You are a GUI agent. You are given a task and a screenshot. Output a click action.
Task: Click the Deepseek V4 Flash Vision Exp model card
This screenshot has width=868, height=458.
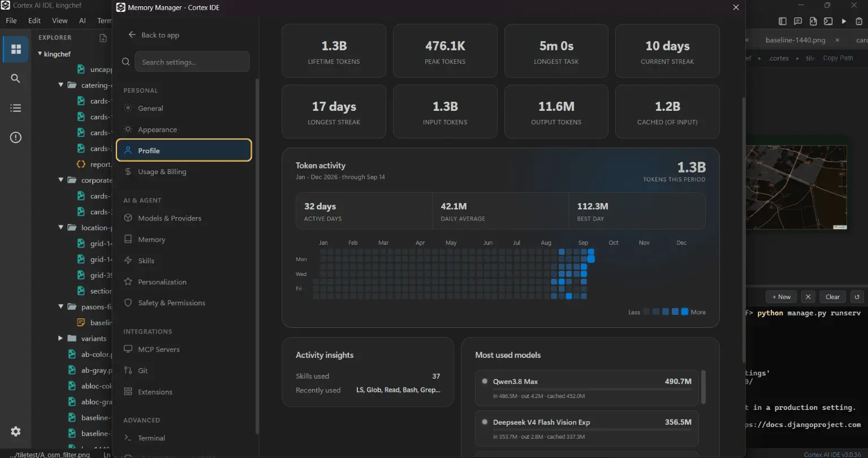tap(587, 429)
